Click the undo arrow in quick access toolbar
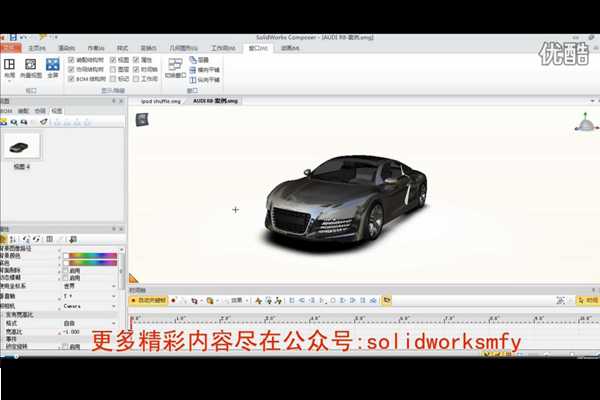Screen dimensions: 600x400 pos(23,37)
